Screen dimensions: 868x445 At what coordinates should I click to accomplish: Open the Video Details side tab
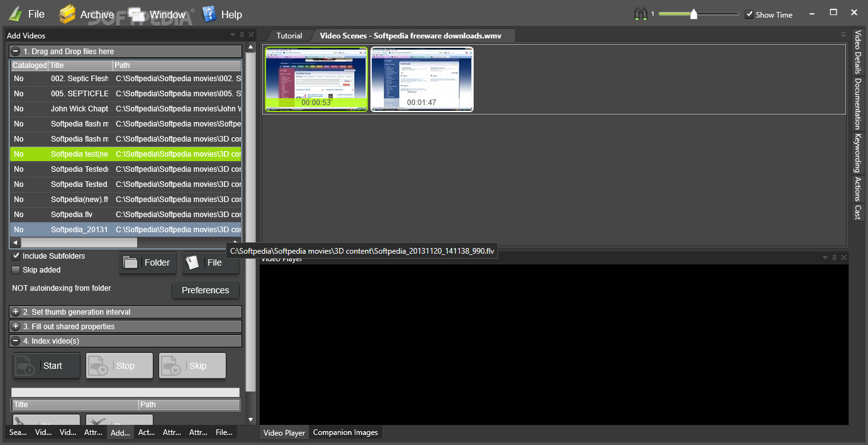click(x=858, y=53)
